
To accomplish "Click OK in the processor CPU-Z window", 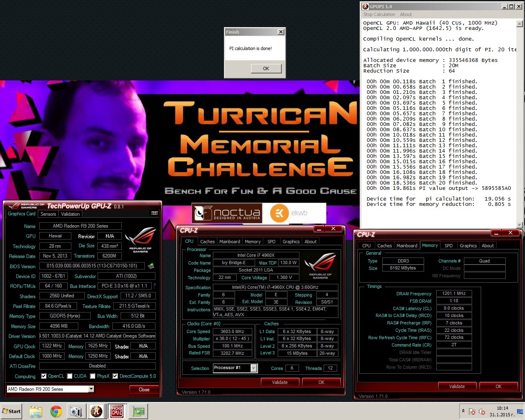I will pos(321,382).
